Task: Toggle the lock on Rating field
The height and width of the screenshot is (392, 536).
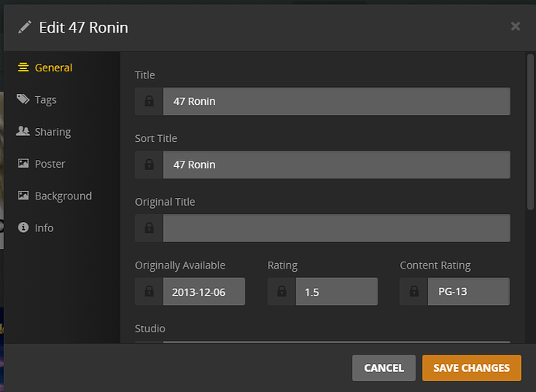Action: 282,291
